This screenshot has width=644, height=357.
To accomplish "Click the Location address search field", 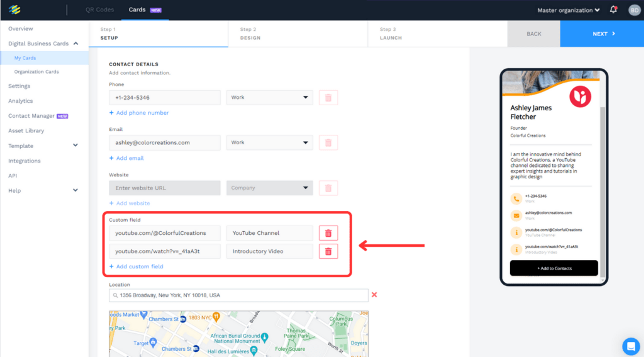I will click(x=238, y=295).
